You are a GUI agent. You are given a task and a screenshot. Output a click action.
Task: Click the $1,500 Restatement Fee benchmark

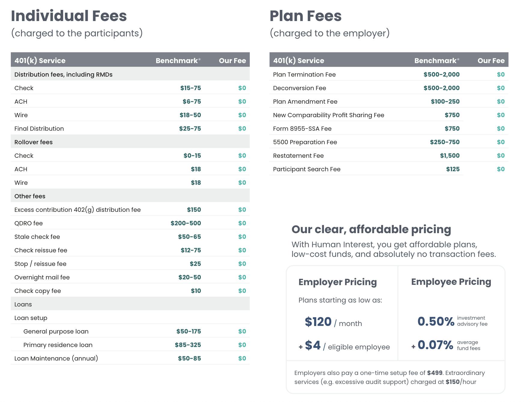coord(450,156)
